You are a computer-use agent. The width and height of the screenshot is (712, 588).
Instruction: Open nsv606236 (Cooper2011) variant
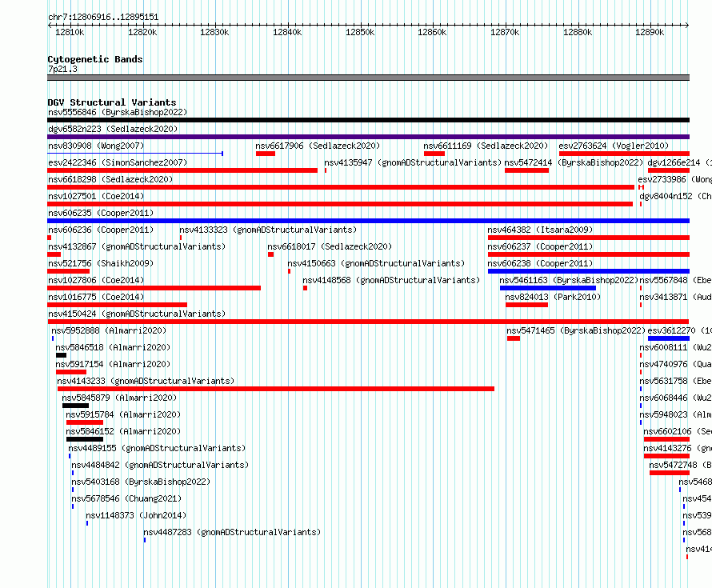101,230
